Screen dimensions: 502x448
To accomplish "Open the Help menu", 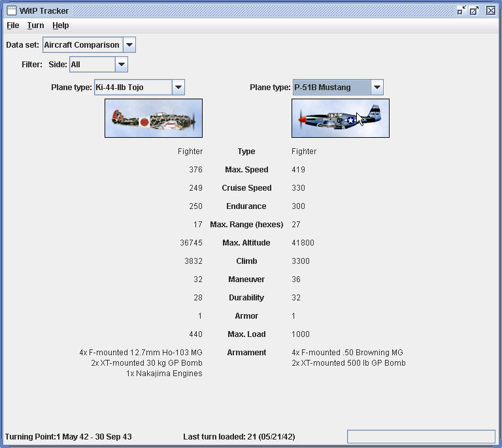I will 61,25.
